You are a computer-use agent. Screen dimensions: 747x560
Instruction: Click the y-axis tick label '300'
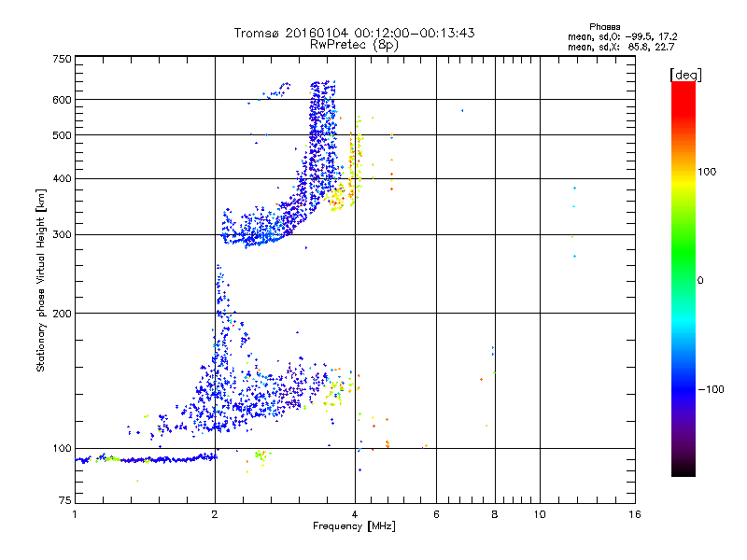[62, 235]
